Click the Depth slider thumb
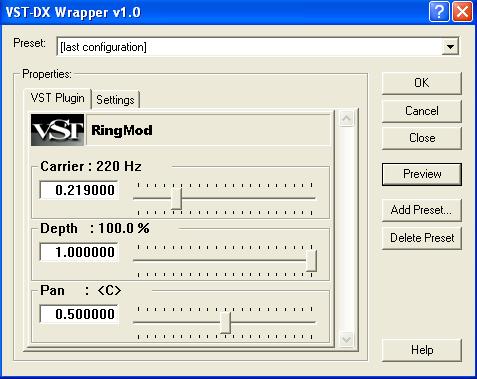The width and height of the screenshot is (477, 379). click(x=311, y=261)
